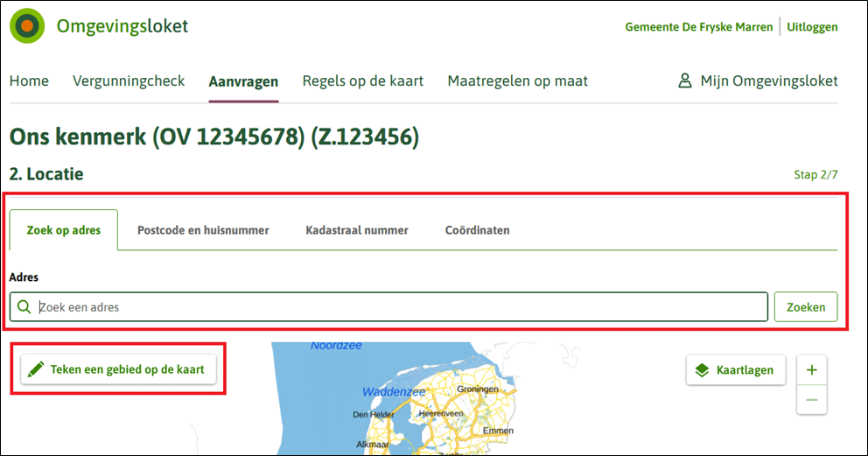Click Gemeente De Fryske Marren
868x456 pixels.
(x=698, y=26)
